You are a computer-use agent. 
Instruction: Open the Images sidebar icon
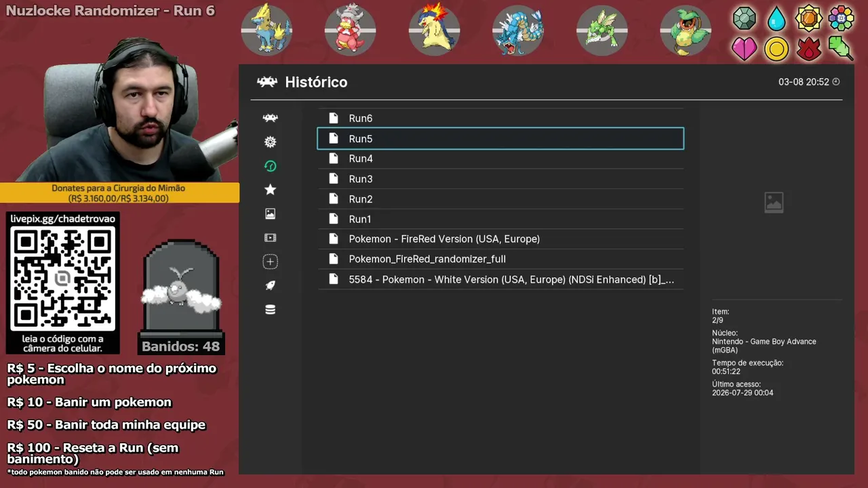tap(270, 213)
